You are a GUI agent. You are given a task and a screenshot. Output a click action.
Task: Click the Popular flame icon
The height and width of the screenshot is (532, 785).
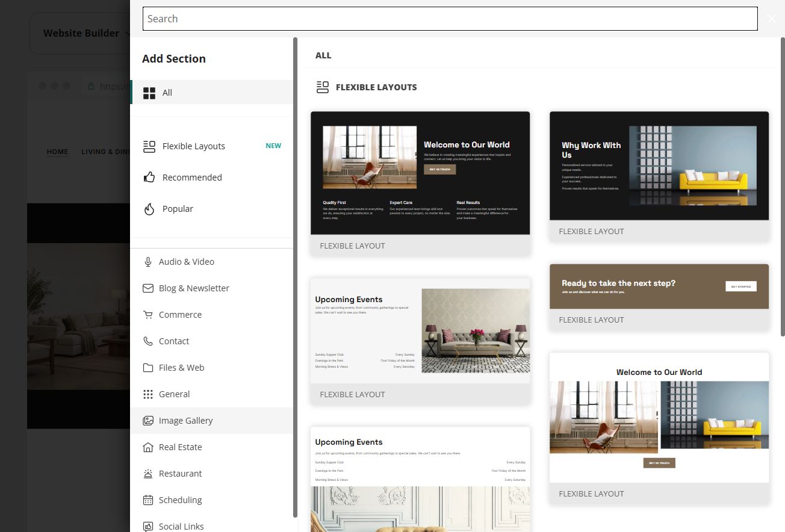tap(149, 209)
